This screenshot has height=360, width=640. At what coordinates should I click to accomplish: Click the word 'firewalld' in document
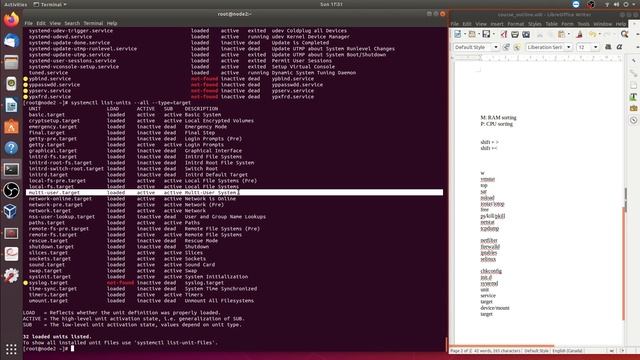point(490,247)
